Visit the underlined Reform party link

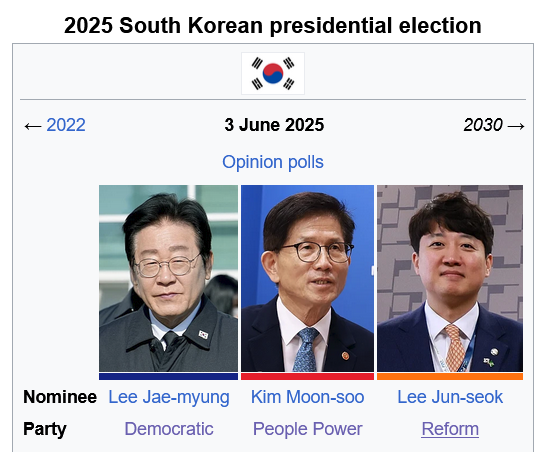450,429
